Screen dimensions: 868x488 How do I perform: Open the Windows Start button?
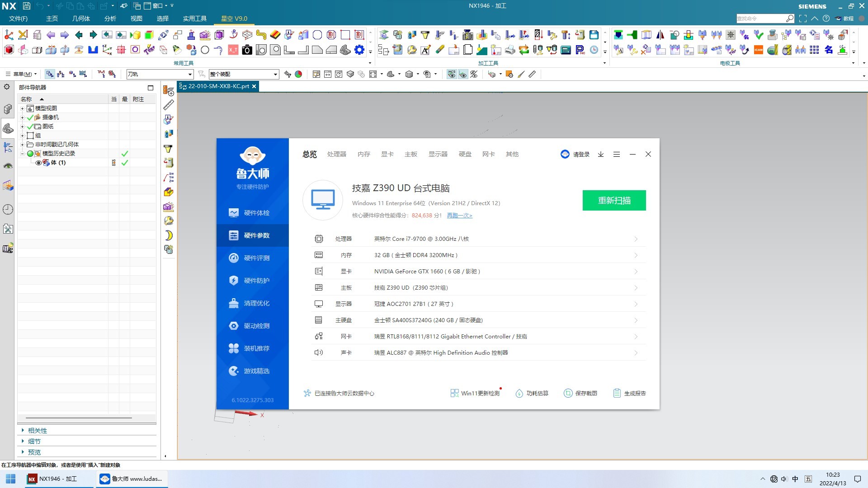coord(11,479)
